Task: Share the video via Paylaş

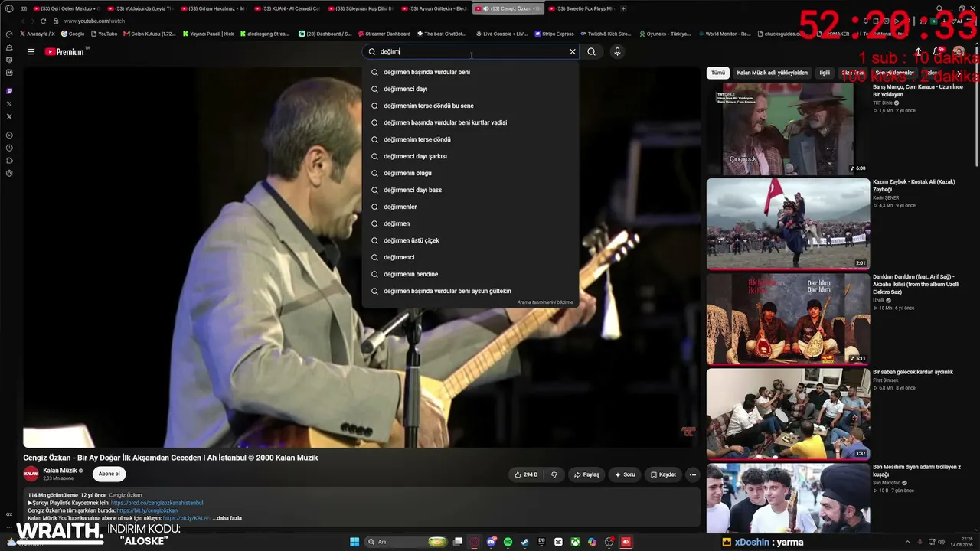Action: [x=586, y=474]
